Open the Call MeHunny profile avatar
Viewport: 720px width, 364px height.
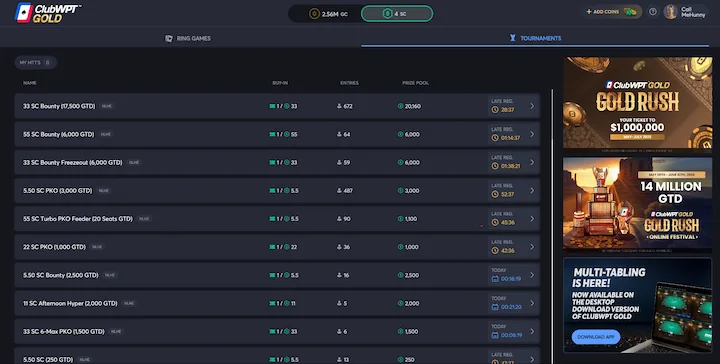coord(671,12)
